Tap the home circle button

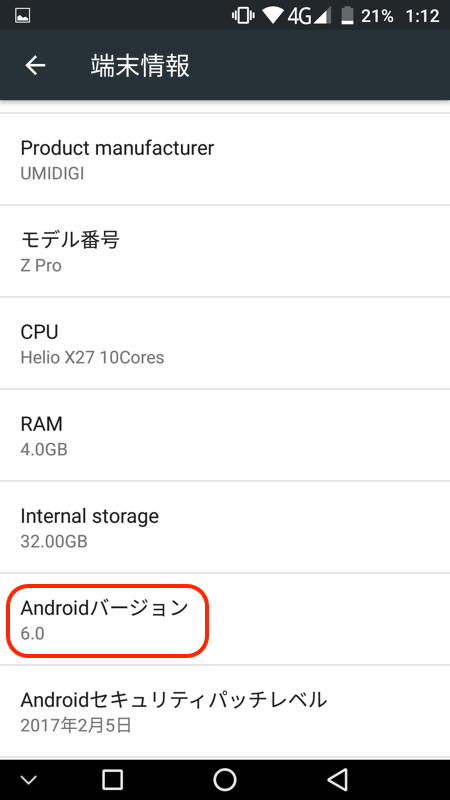pos(224,780)
